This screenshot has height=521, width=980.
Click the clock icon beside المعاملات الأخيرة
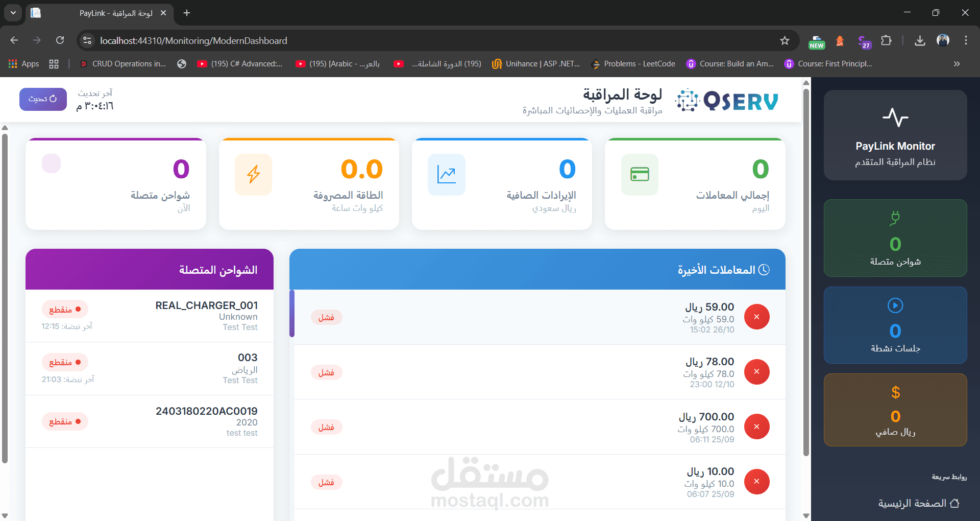[x=764, y=270]
